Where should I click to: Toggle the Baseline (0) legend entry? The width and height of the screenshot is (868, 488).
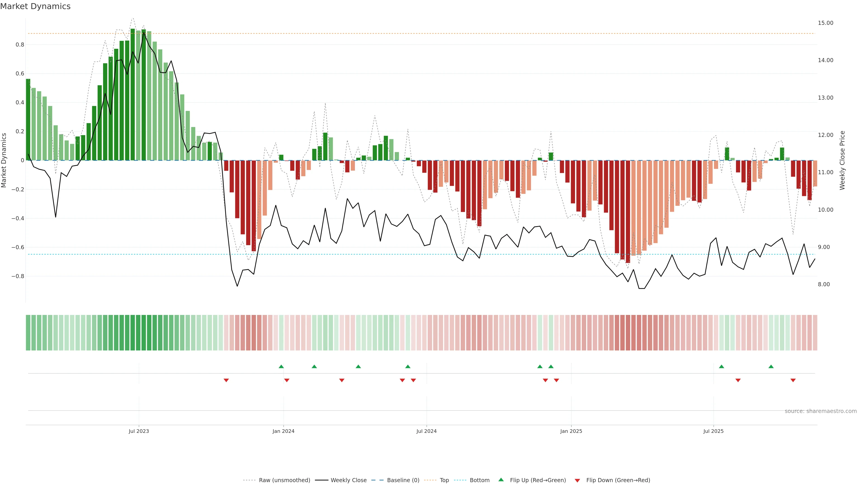(x=403, y=480)
